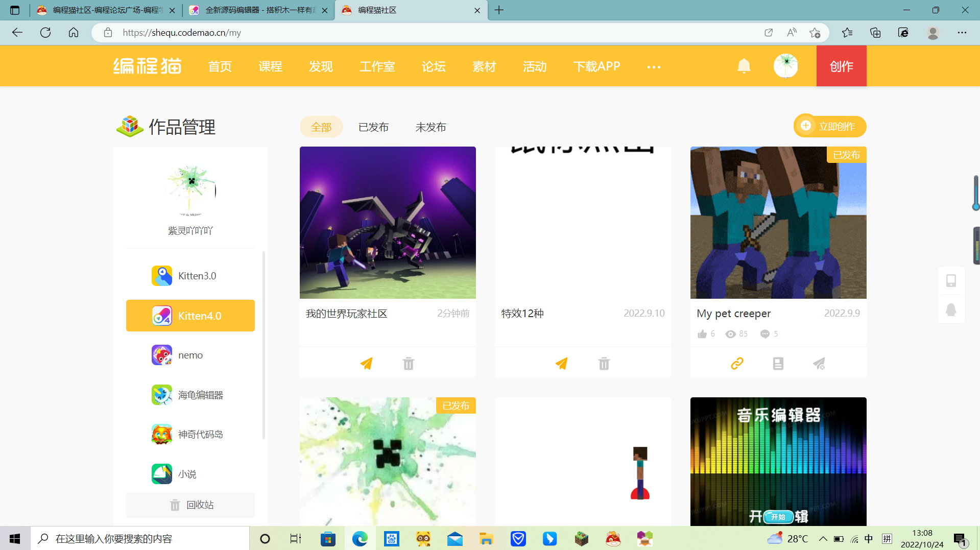Click the Windows taskbar search box
Image resolution: width=980 pixels, height=550 pixels.
[x=140, y=539]
